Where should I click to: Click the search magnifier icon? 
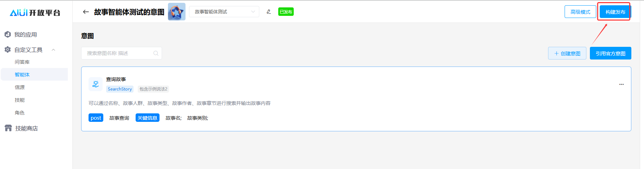(156, 54)
